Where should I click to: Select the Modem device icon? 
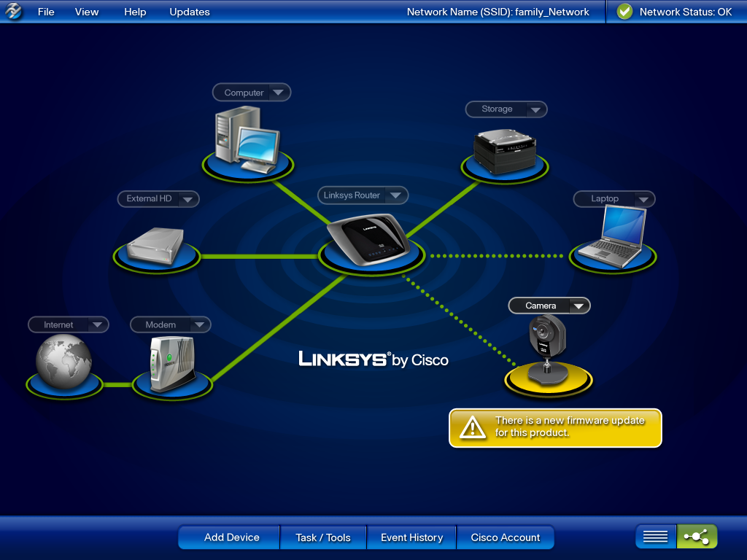[171, 364]
